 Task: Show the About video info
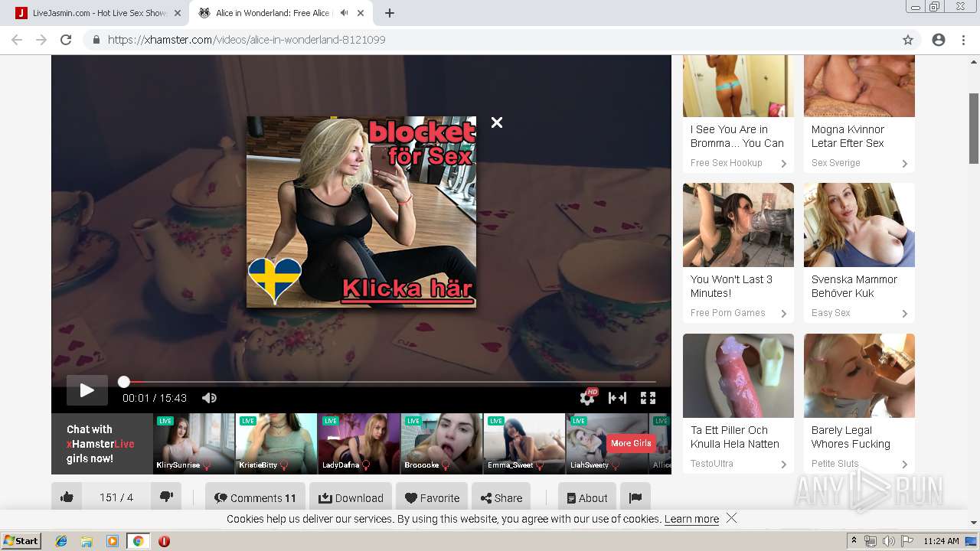pos(587,497)
